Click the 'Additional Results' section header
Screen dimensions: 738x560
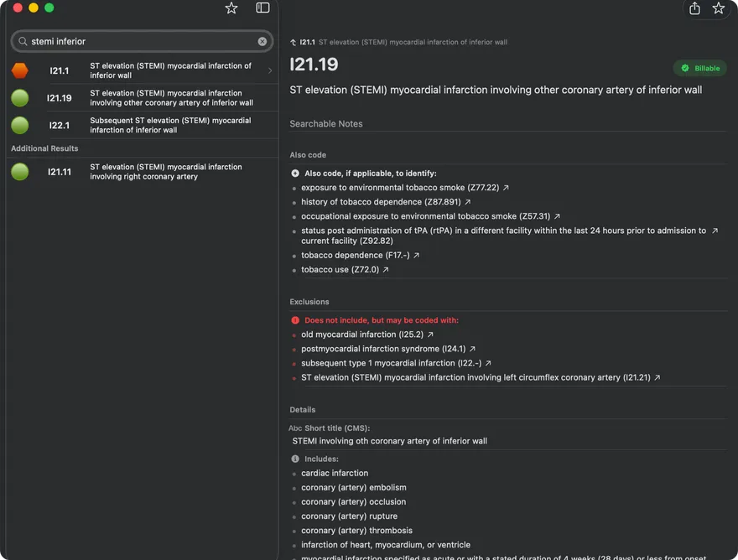(44, 148)
